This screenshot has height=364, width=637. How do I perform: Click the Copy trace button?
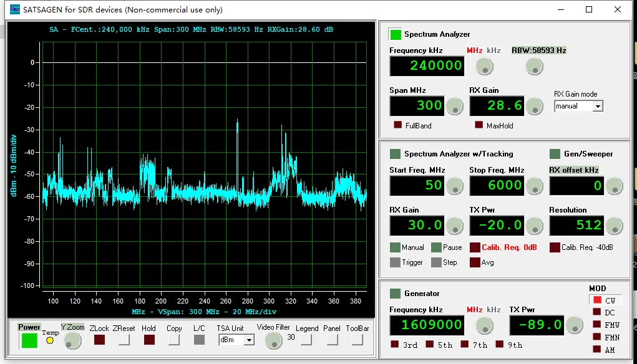click(x=174, y=340)
